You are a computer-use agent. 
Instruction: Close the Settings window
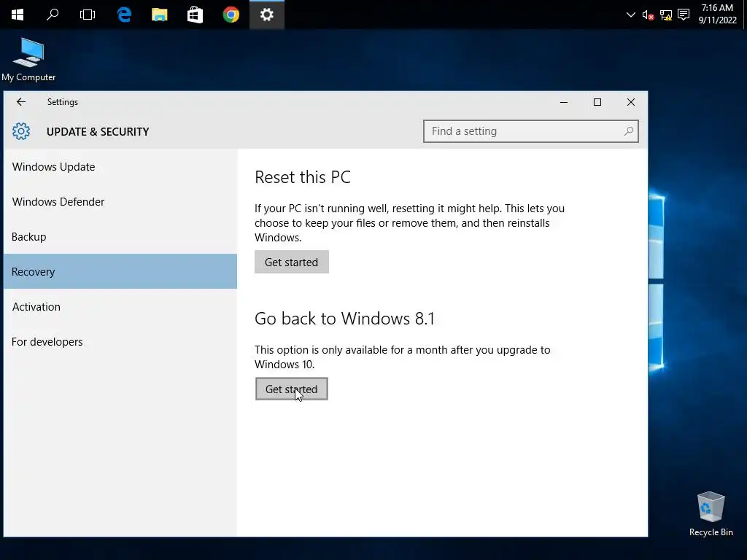point(631,102)
